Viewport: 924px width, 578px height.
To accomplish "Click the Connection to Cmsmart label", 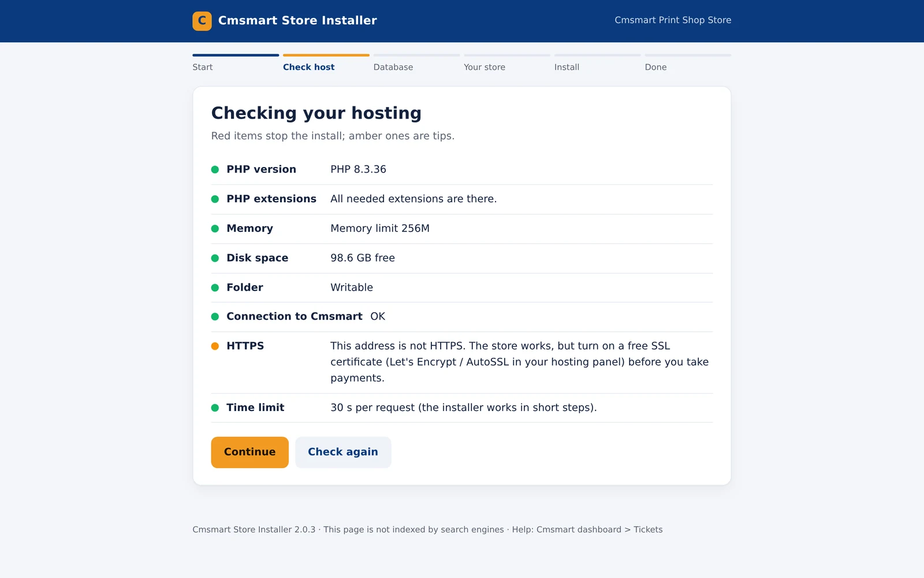I will tap(295, 316).
